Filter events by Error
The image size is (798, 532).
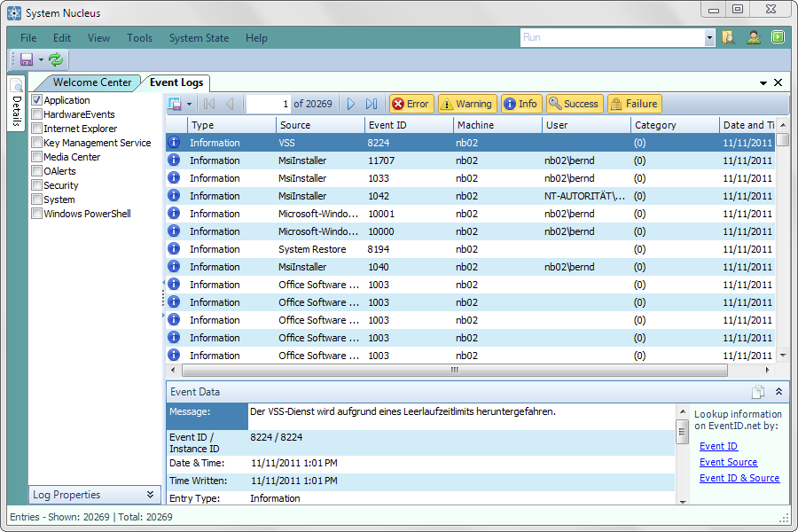click(411, 103)
